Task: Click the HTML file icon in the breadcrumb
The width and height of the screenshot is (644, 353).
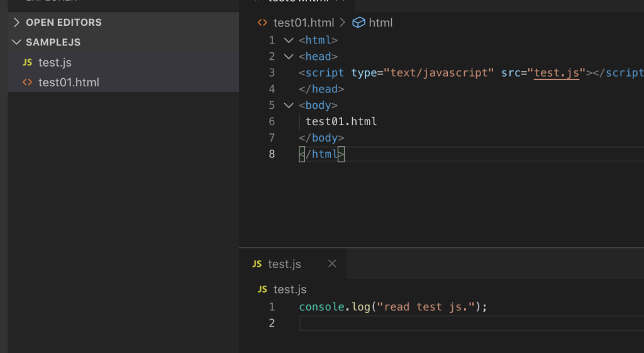Action: pyautogui.click(x=262, y=23)
